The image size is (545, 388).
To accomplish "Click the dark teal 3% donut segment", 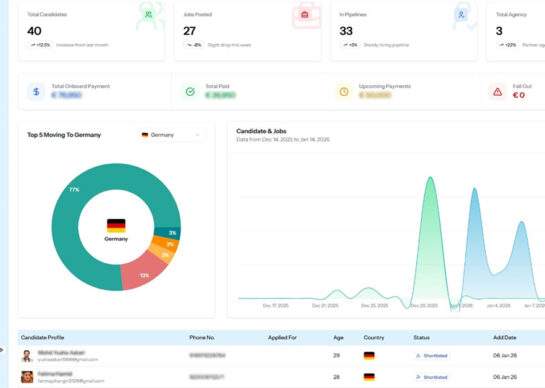I will [168, 233].
